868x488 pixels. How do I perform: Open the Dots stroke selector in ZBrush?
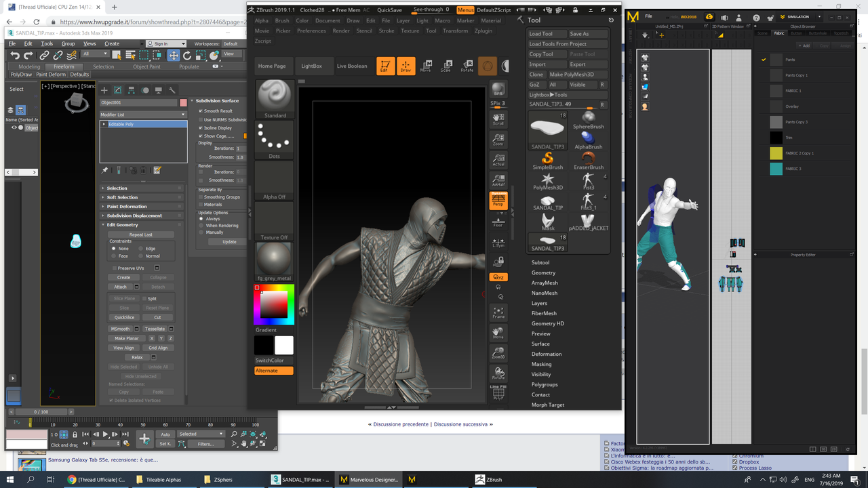pyautogui.click(x=275, y=140)
